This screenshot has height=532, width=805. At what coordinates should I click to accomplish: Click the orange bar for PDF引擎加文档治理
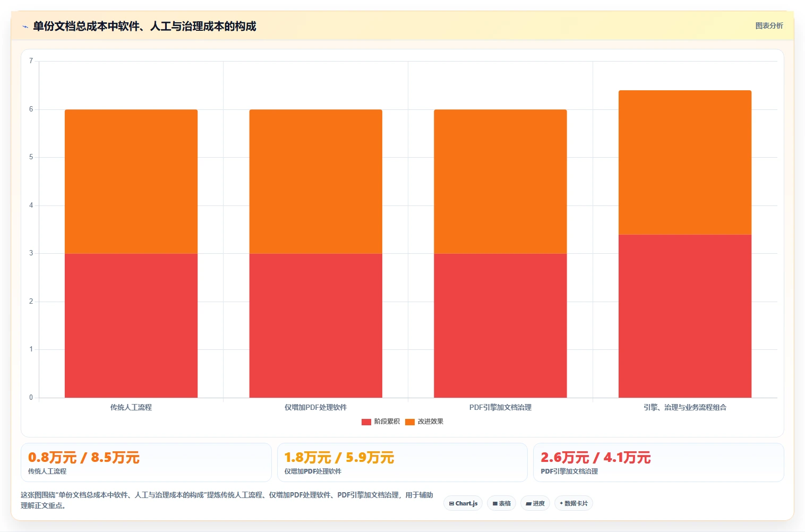coord(500,182)
